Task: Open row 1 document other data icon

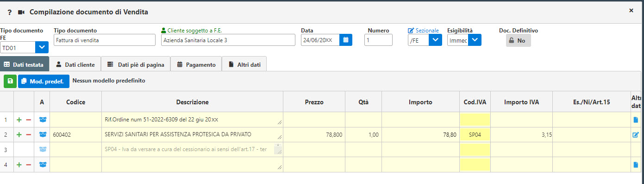Action: click(636, 120)
